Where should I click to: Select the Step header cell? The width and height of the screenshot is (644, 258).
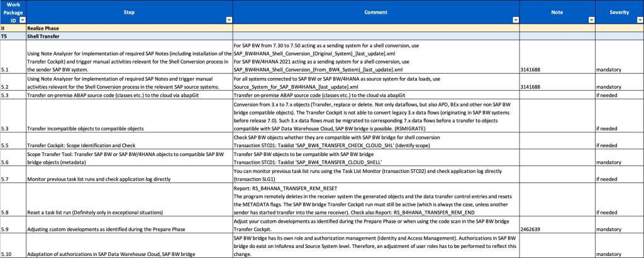point(130,12)
